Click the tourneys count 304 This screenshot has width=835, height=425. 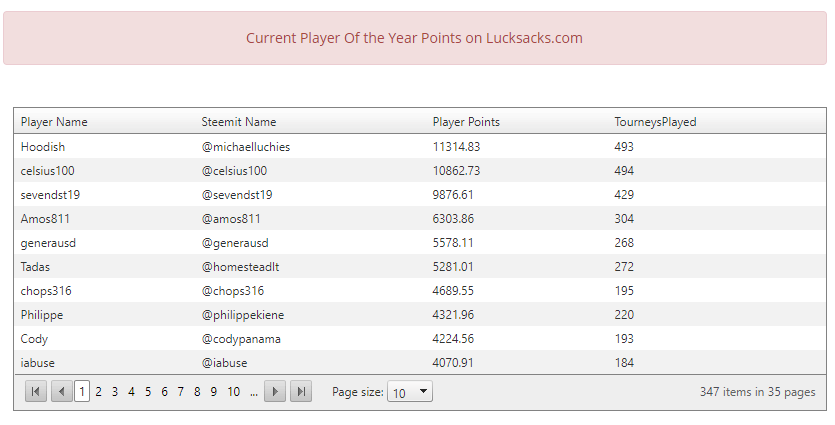click(x=624, y=219)
